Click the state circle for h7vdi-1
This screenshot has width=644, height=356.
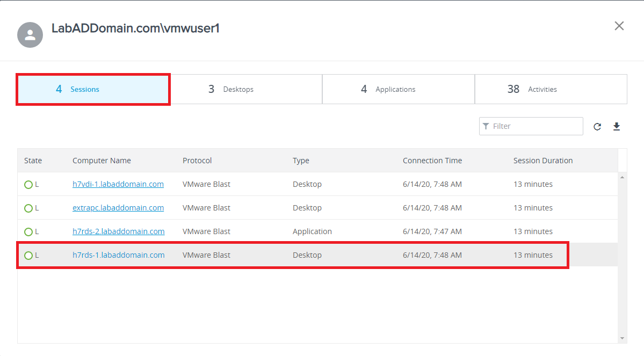28,185
